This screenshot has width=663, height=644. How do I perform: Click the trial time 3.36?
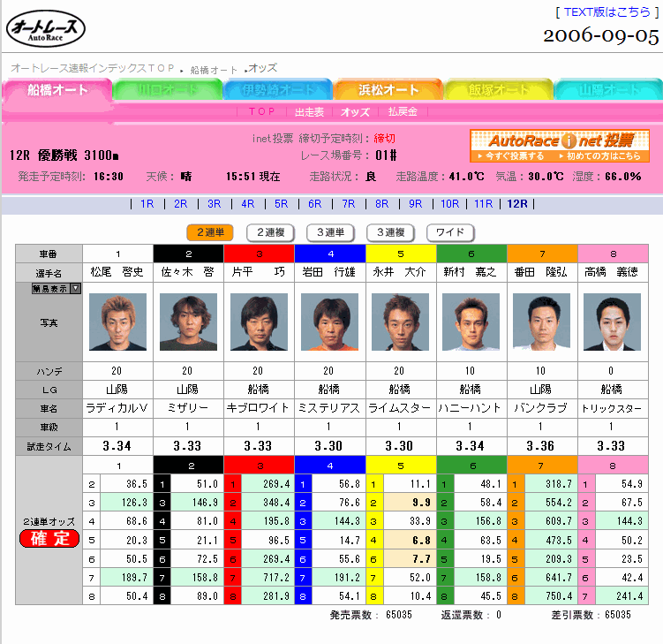(540, 446)
